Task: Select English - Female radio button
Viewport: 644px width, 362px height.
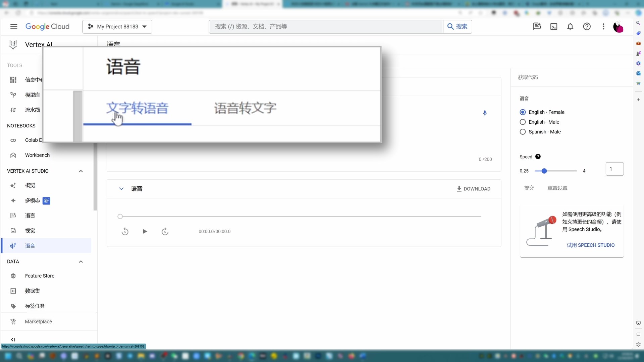Action: click(x=523, y=112)
